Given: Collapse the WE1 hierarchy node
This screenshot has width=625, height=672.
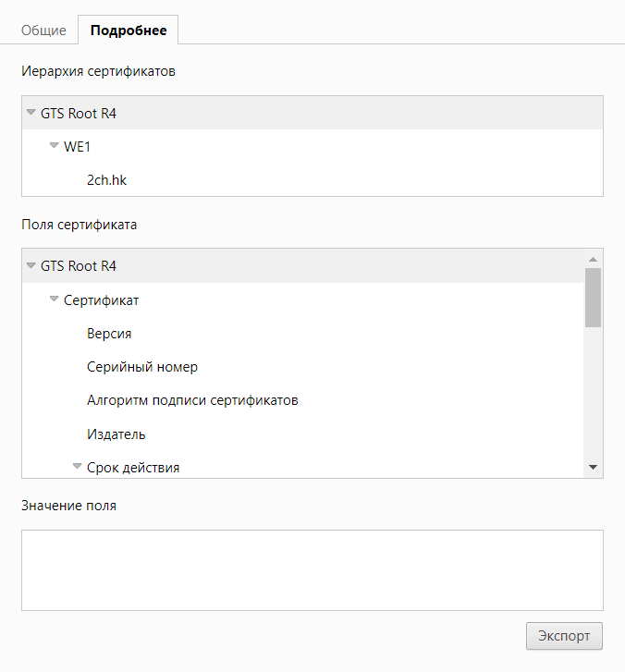Looking at the screenshot, I should click(x=54, y=146).
